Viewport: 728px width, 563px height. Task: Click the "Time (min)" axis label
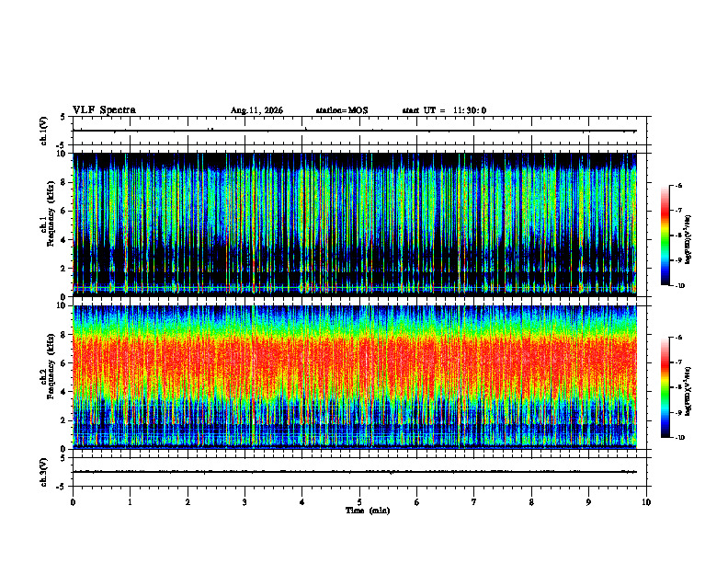[368, 511]
